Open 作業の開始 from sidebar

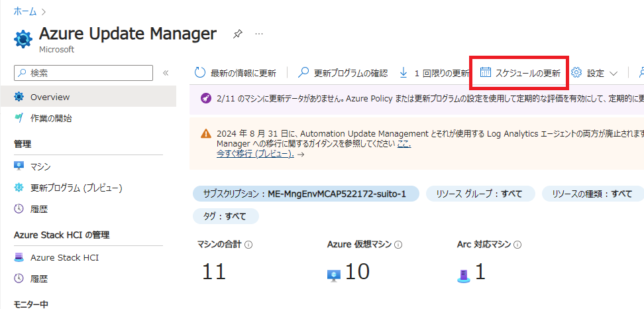(51, 119)
